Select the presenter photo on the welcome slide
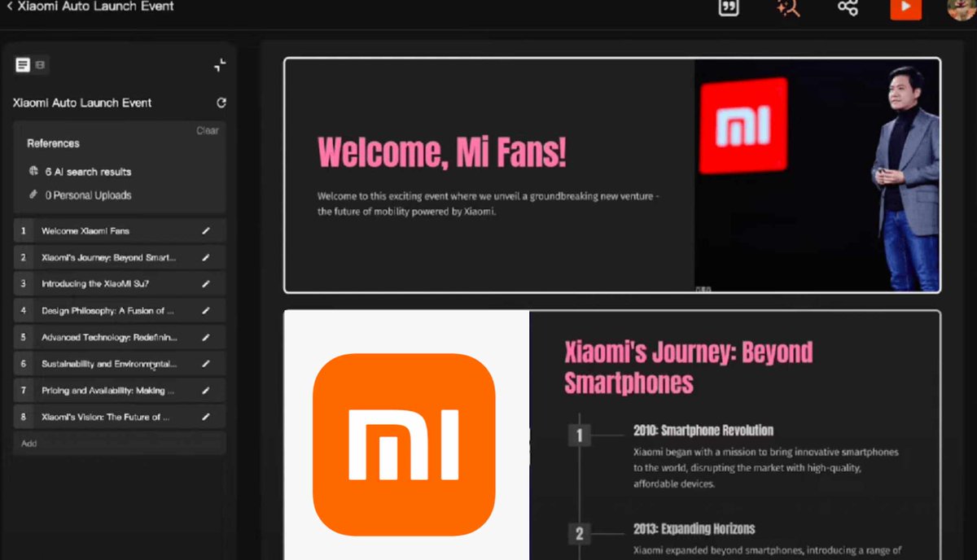The width and height of the screenshot is (977, 560). (x=817, y=175)
